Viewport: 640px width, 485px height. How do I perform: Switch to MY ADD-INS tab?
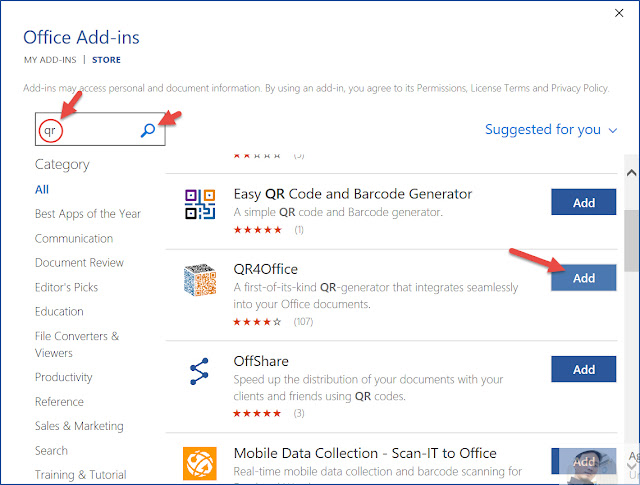tap(50, 60)
